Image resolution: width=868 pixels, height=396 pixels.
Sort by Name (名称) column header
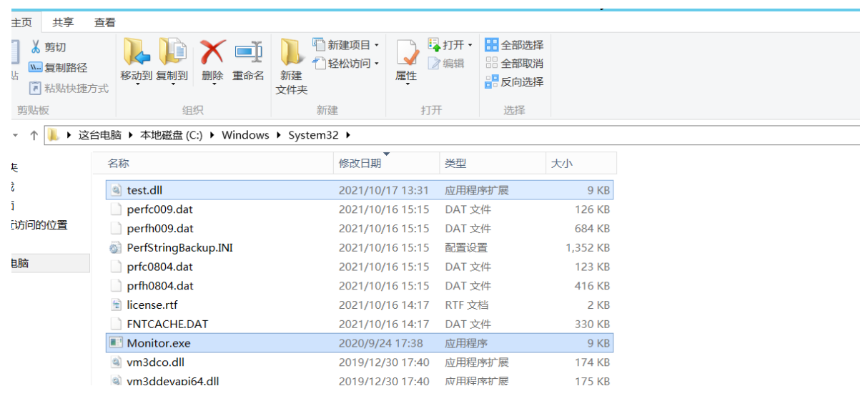coord(214,163)
